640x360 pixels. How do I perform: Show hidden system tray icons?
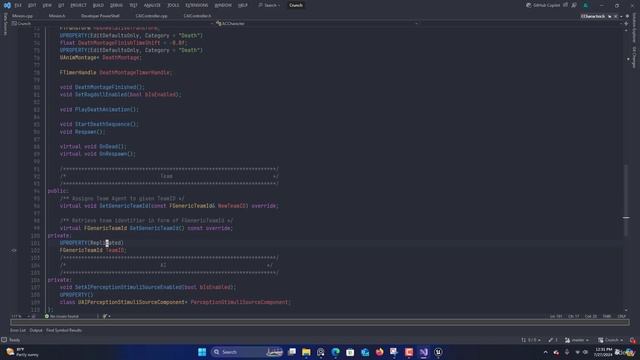pos(545,352)
